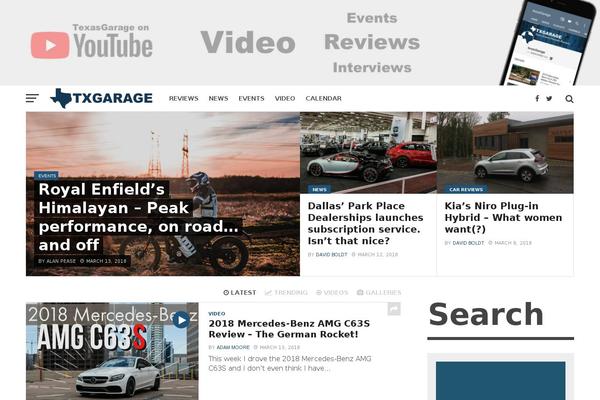Screen dimensions: 600x400
Task: Open the Reviews menu item
Action: [x=184, y=98]
